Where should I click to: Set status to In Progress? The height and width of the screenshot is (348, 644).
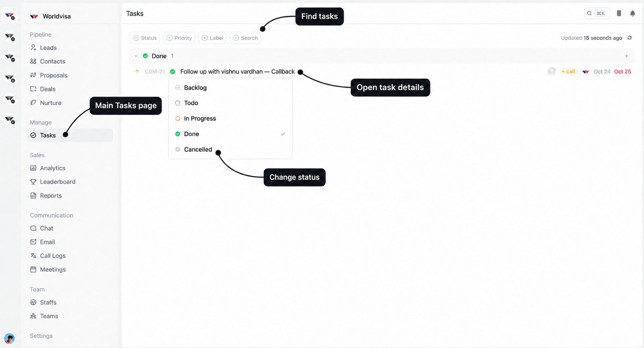[x=230, y=119]
